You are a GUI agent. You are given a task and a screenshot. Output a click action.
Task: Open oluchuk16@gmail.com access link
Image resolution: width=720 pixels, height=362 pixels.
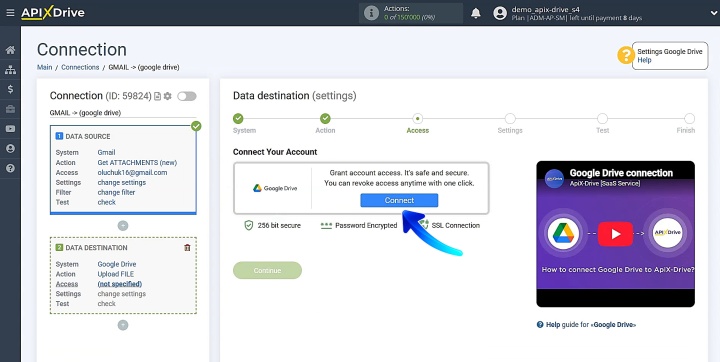[132, 173]
